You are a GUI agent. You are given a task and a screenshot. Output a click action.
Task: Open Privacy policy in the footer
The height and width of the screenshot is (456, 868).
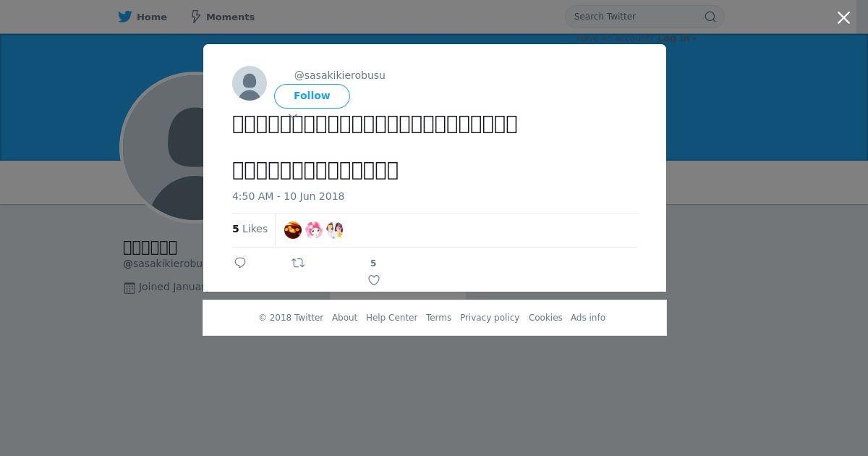point(490,318)
